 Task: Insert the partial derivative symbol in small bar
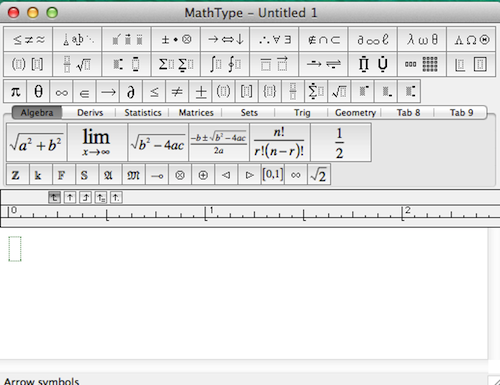coord(131,91)
